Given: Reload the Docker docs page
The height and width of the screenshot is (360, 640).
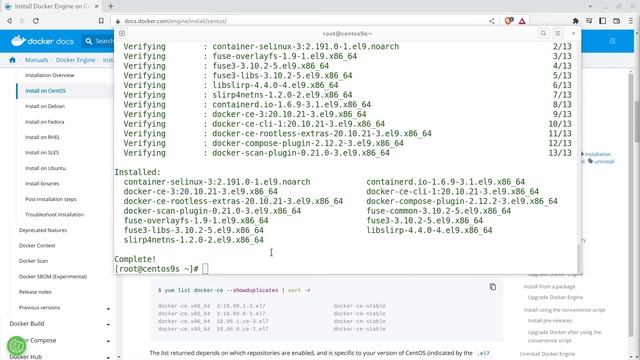Looking at the screenshot, I should click(36, 21).
